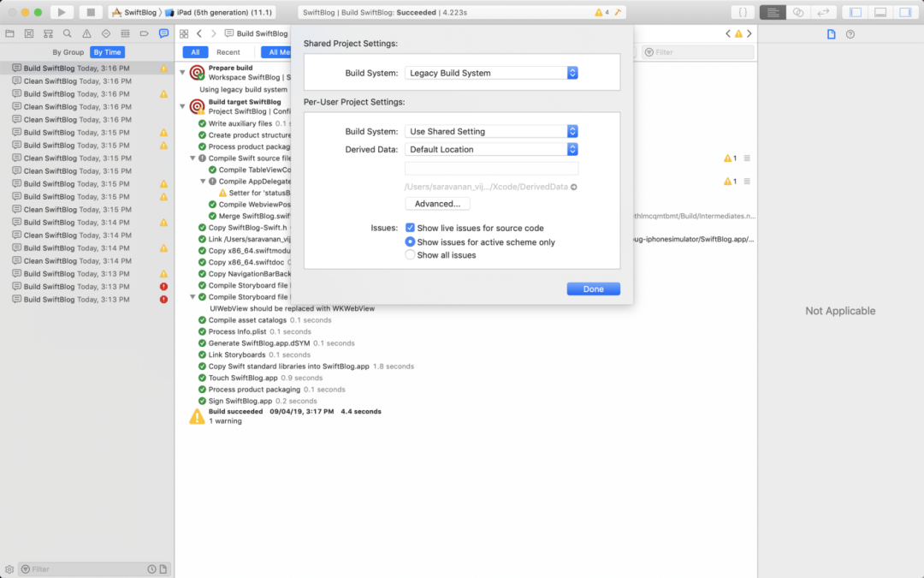The height and width of the screenshot is (578, 924).
Task: Click the code snippets library braces icon
Action: click(x=743, y=12)
